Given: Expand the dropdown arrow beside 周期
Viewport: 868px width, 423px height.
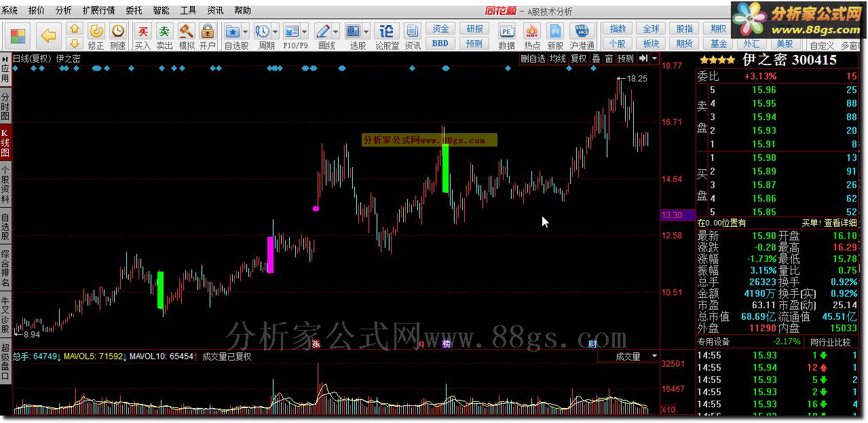Looking at the screenshot, I should coord(275,31).
